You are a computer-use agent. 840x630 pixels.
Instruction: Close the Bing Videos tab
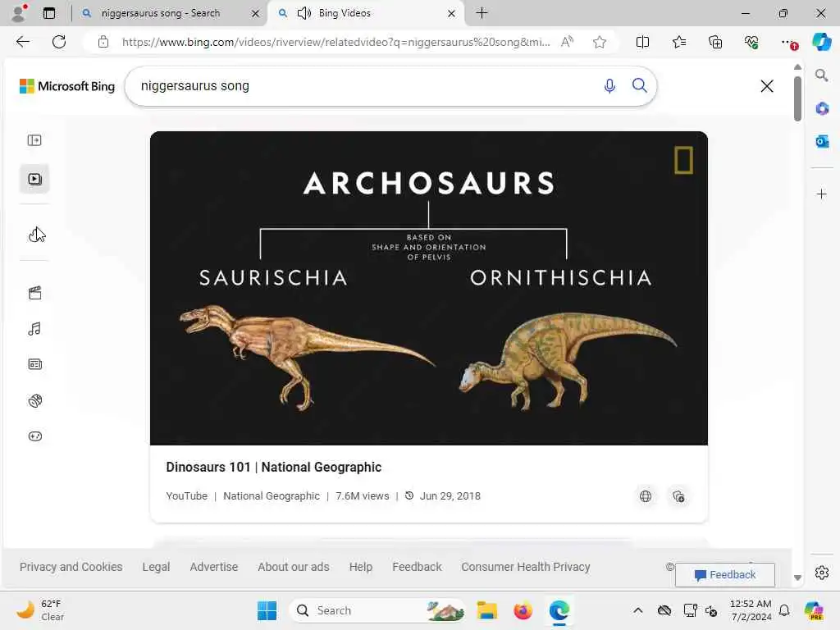pyautogui.click(x=452, y=13)
